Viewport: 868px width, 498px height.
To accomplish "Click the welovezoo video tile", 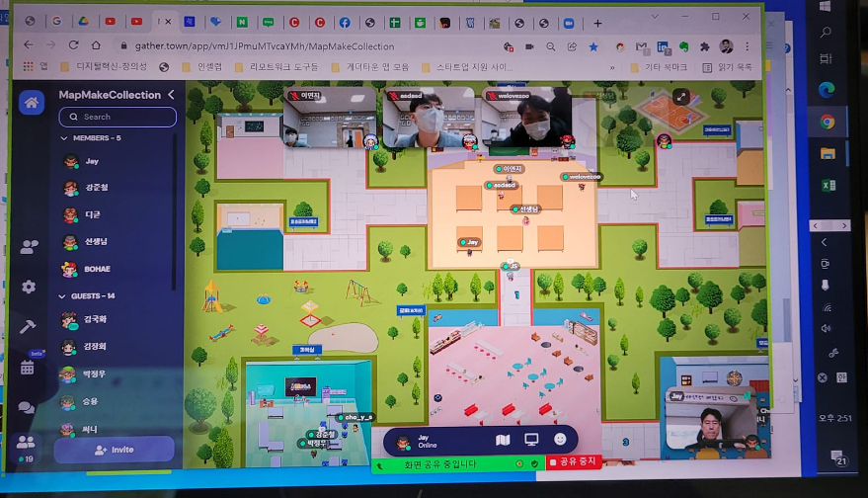I will coord(527,118).
